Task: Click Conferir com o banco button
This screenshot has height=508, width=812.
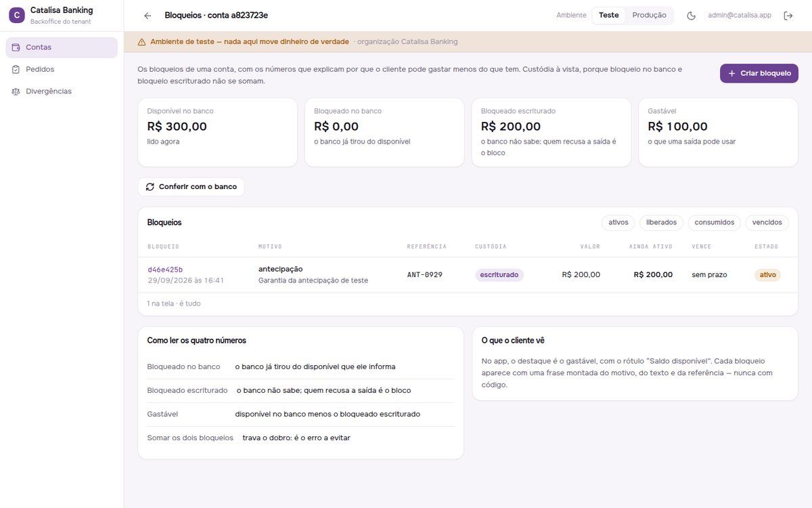Action: click(x=191, y=187)
